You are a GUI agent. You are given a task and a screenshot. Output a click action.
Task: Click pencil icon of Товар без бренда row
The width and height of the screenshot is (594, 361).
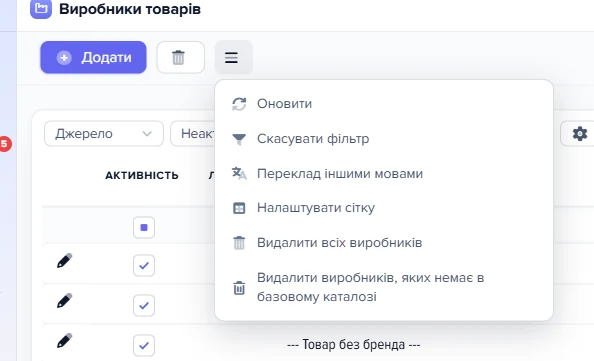coord(64,341)
